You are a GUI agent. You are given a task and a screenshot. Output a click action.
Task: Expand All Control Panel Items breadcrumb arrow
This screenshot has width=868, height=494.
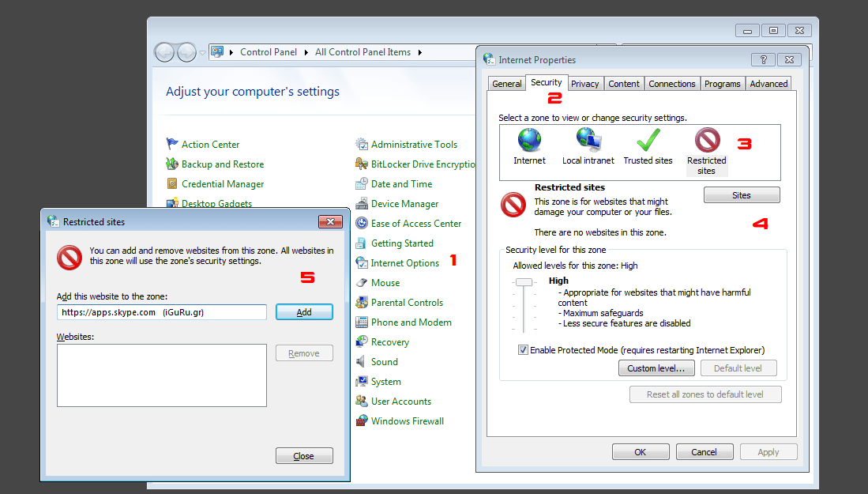[x=420, y=52]
